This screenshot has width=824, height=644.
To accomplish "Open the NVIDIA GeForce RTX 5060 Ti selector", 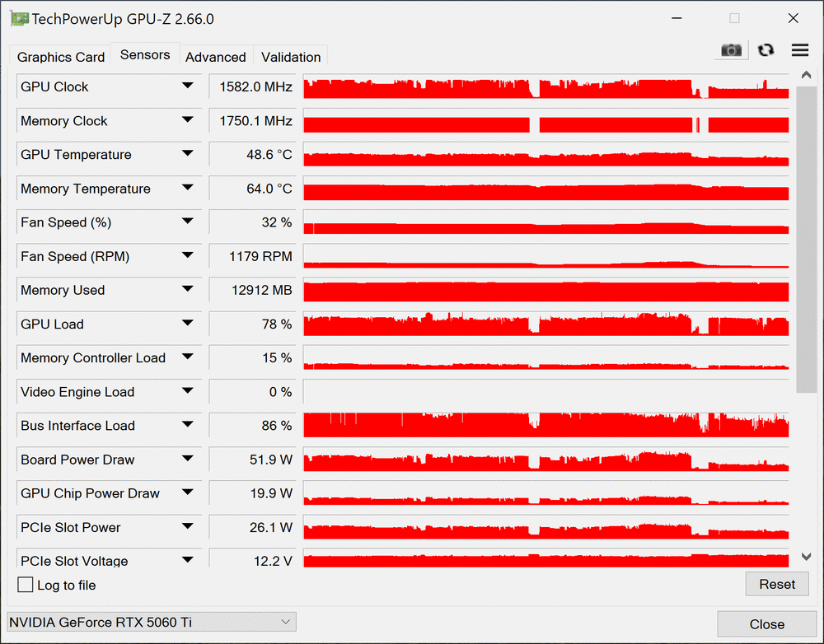I will (152, 622).
